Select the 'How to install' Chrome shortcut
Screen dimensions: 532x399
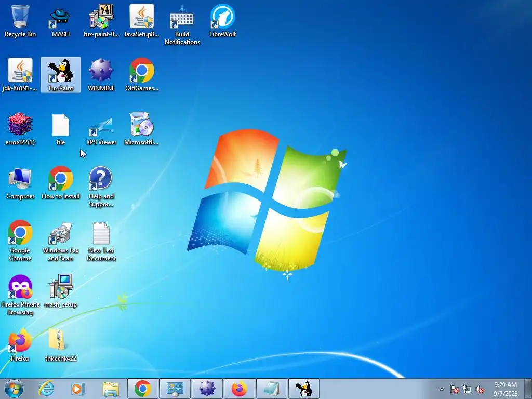pyautogui.click(x=61, y=183)
